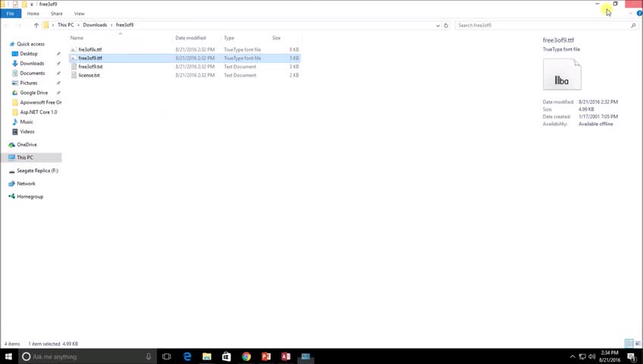643x364 pixels.
Task: Open Videos in navigation pane
Action: click(27, 132)
